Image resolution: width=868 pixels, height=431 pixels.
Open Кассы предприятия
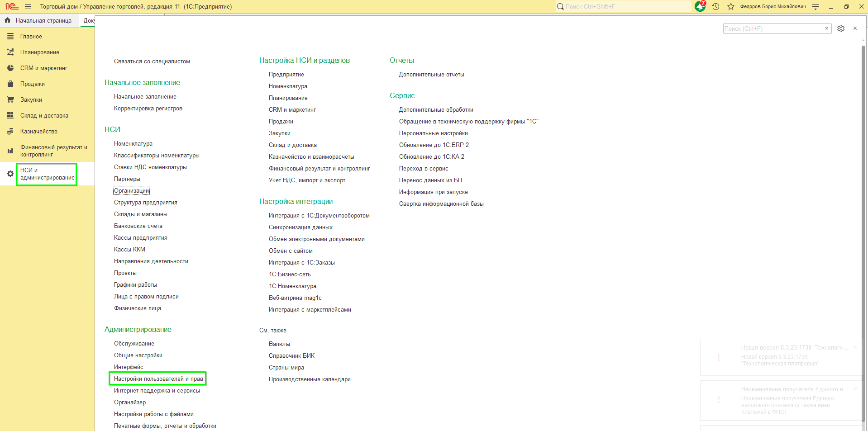141,238
